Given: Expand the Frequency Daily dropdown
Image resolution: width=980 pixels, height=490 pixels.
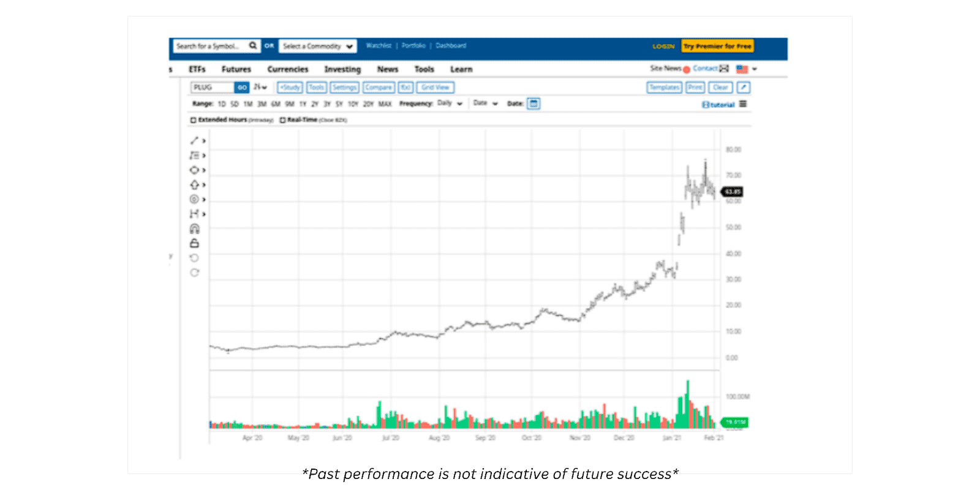Looking at the screenshot, I should coord(450,104).
